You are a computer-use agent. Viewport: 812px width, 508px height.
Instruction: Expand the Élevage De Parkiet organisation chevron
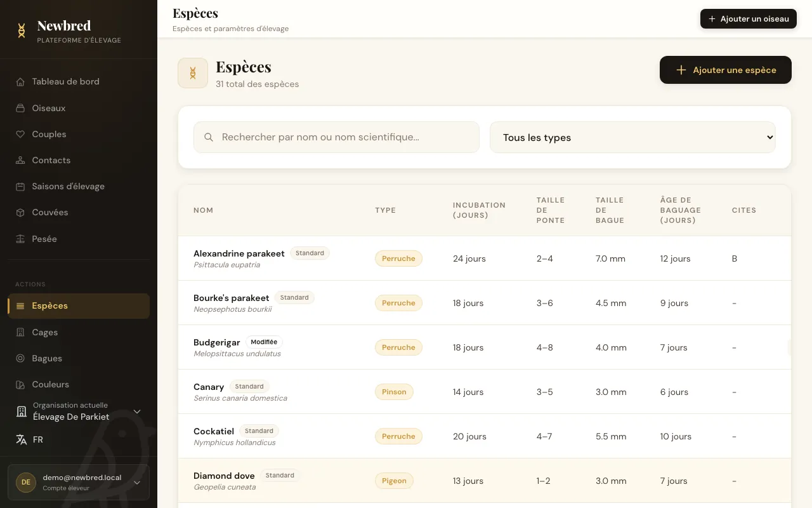[137, 411]
